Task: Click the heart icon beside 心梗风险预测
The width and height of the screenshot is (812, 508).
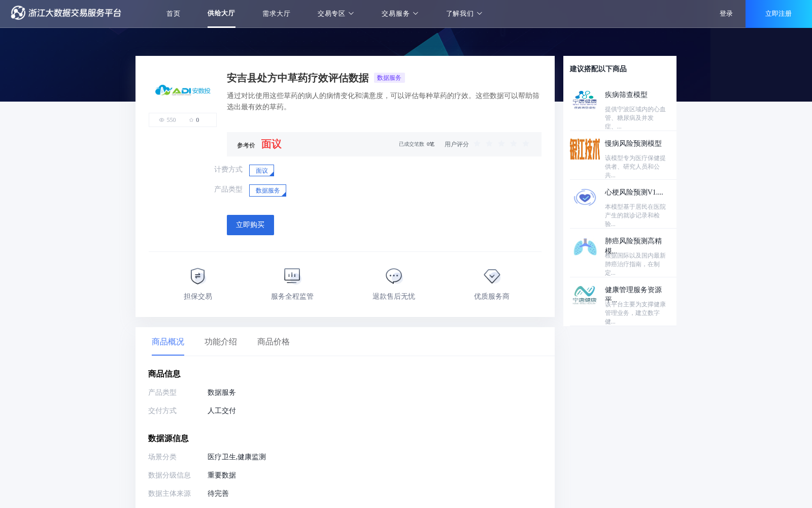Action: tap(585, 197)
